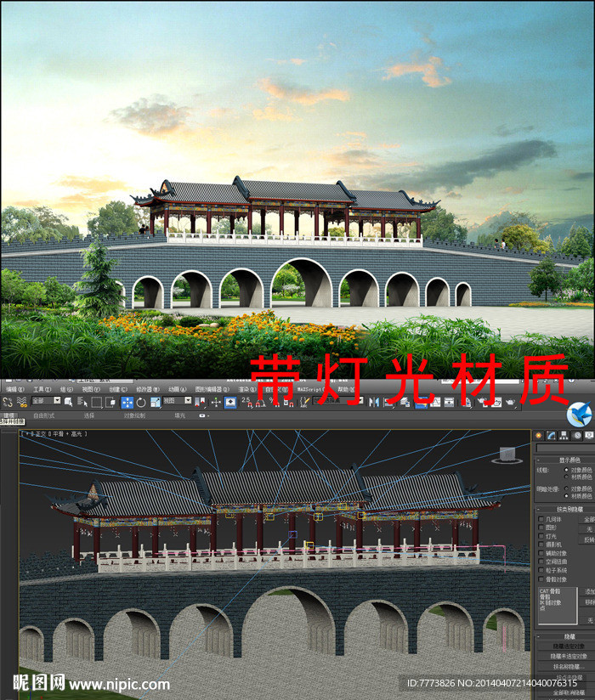Image resolution: width=595 pixels, height=700 pixels.
Task: Open the 动画 (Animation) menu
Action: pyautogui.click(x=178, y=389)
